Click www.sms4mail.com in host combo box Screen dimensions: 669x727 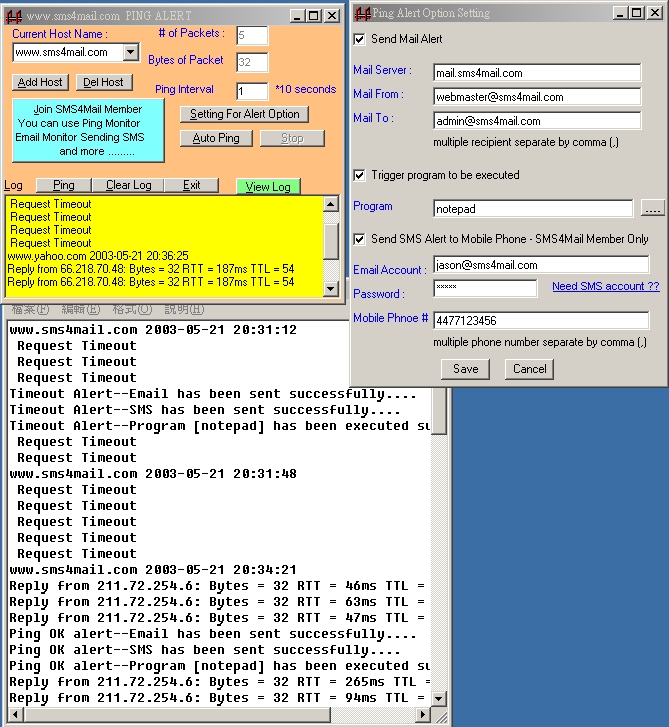pyautogui.click(x=61, y=52)
